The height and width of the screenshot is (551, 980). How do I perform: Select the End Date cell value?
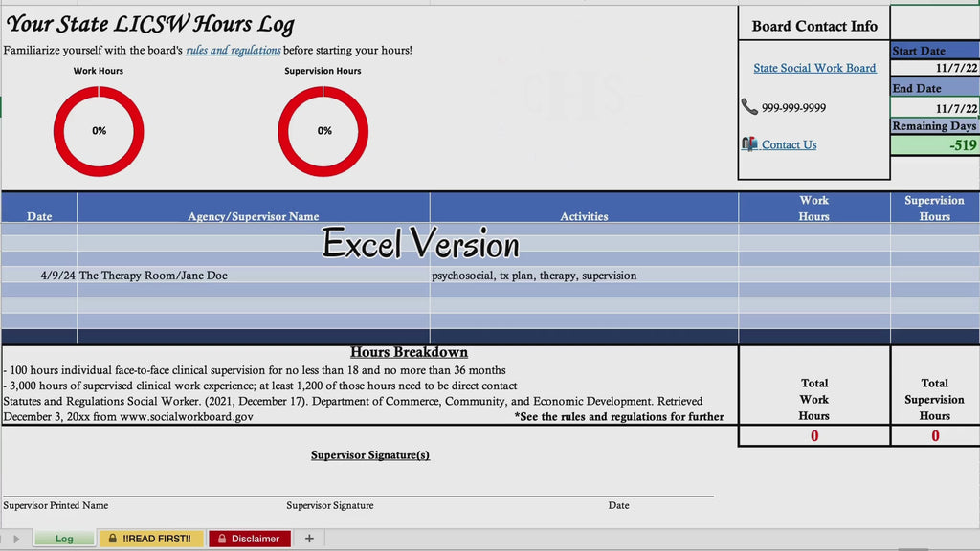click(x=935, y=107)
